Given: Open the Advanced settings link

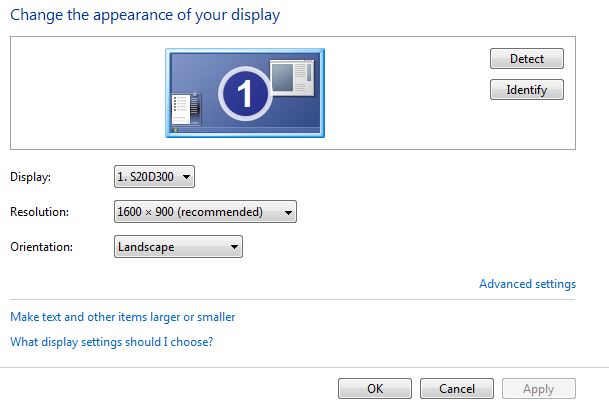Looking at the screenshot, I should [x=527, y=284].
